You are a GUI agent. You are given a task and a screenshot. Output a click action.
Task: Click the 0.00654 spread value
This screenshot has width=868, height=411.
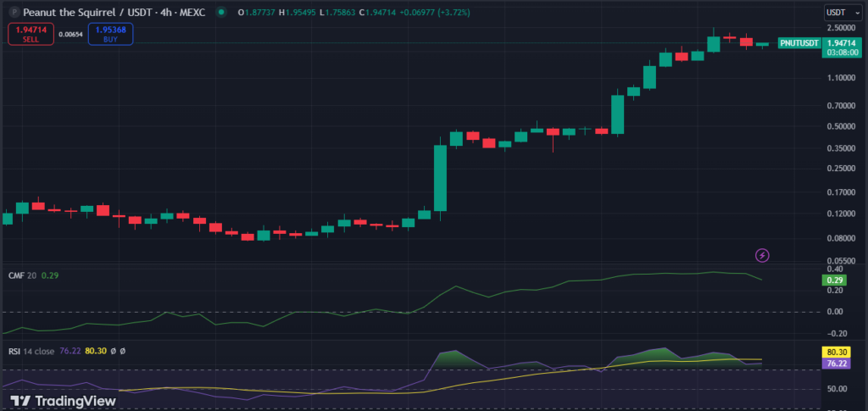tap(71, 34)
